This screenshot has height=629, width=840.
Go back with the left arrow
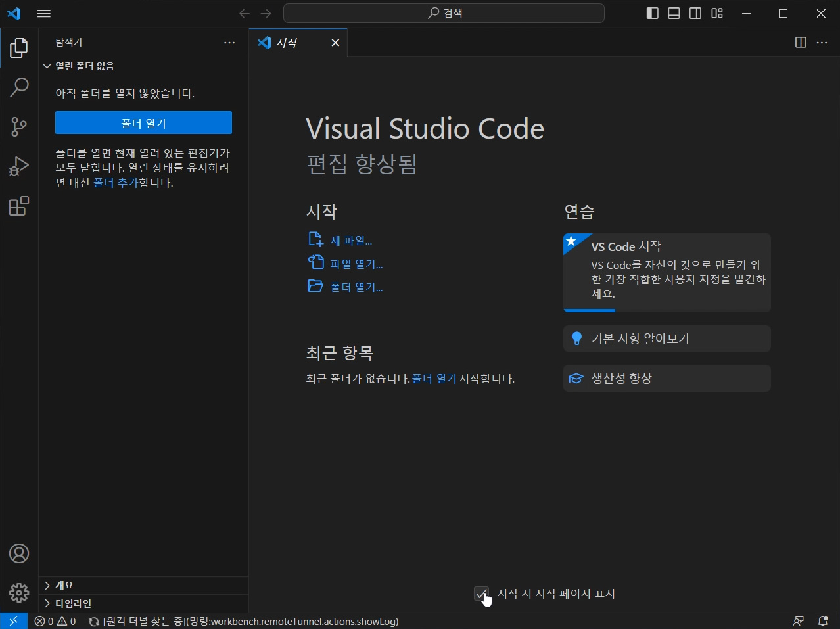[245, 13]
